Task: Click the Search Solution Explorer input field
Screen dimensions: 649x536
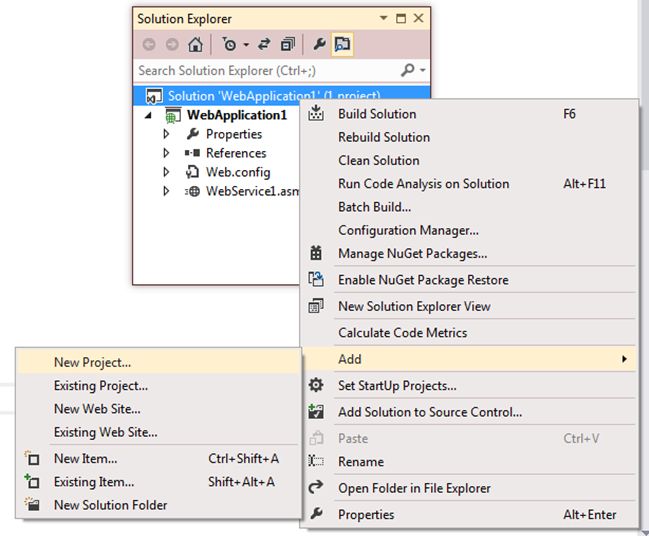Action: coord(267,71)
